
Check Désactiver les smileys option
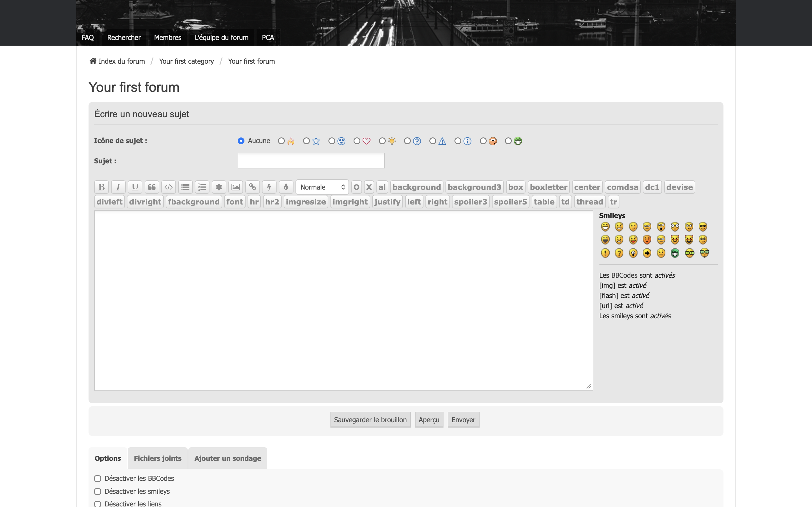point(98,491)
